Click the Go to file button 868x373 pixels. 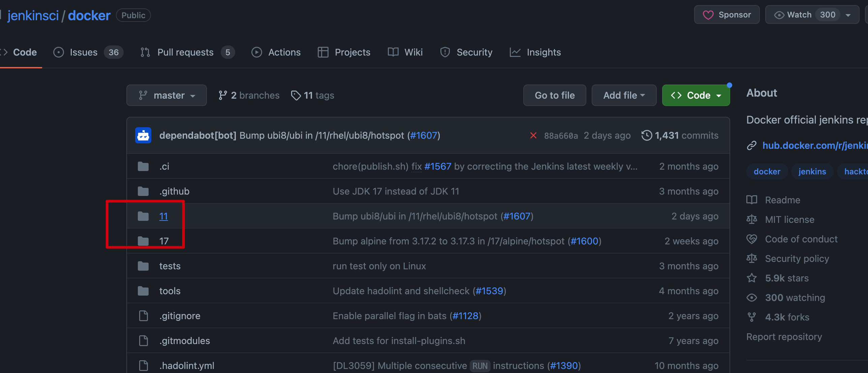[x=555, y=95]
